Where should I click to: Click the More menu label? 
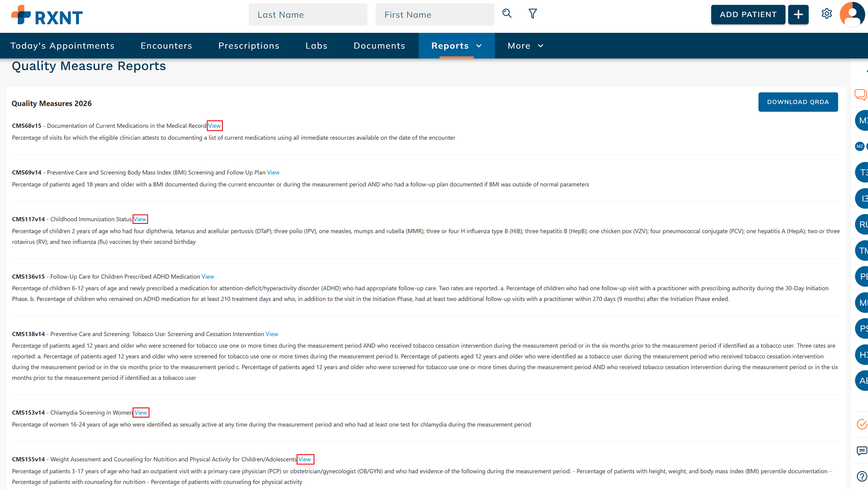click(x=519, y=45)
